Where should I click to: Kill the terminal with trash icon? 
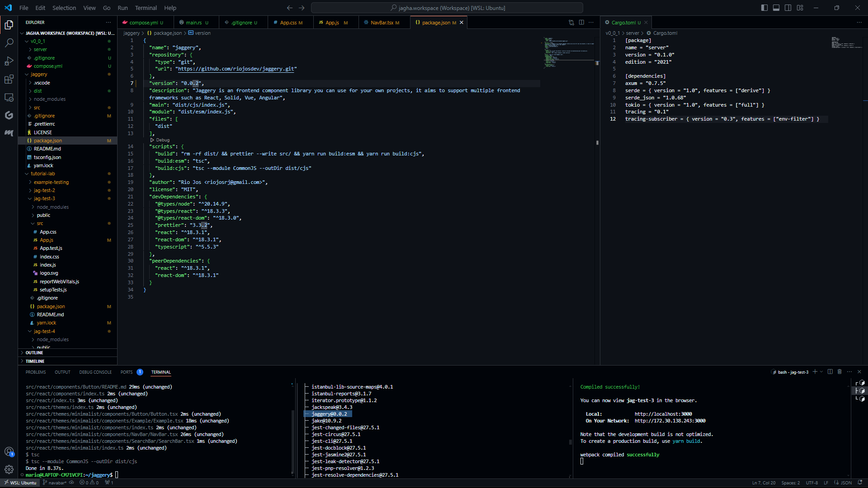tap(840, 372)
